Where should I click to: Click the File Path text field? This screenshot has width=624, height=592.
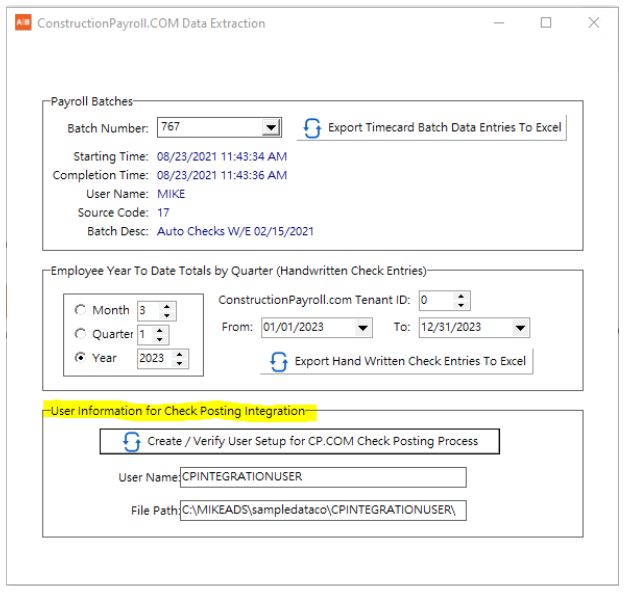point(323,510)
